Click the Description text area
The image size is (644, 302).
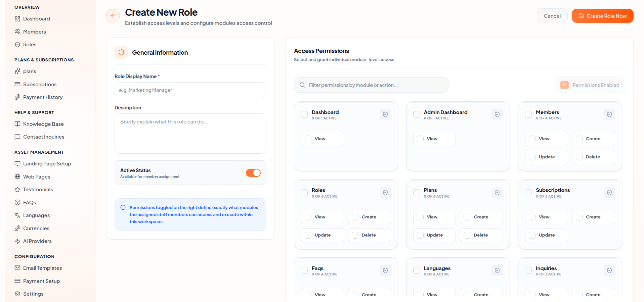[x=190, y=134]
